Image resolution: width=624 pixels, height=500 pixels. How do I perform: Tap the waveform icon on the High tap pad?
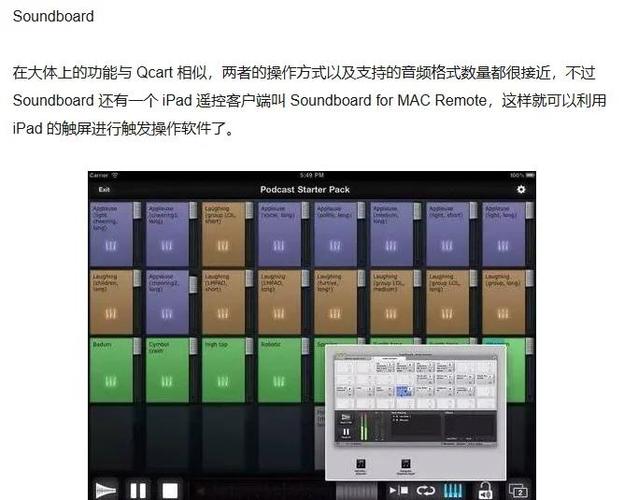coord(223,382)
